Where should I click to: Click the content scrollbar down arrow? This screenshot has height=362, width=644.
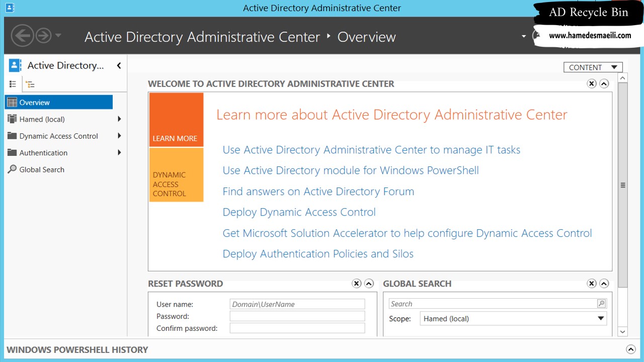[x=622, y=331]
